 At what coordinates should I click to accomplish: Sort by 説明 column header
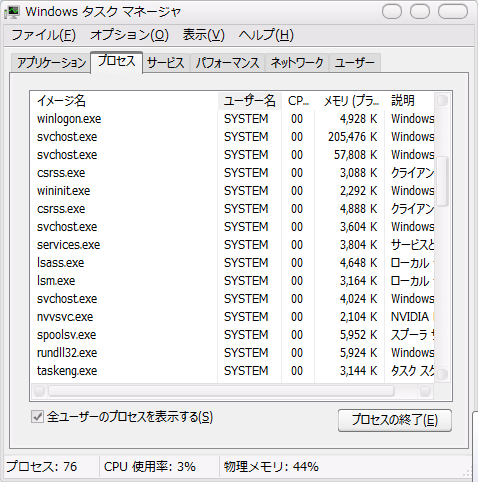[x=410, y=101]
